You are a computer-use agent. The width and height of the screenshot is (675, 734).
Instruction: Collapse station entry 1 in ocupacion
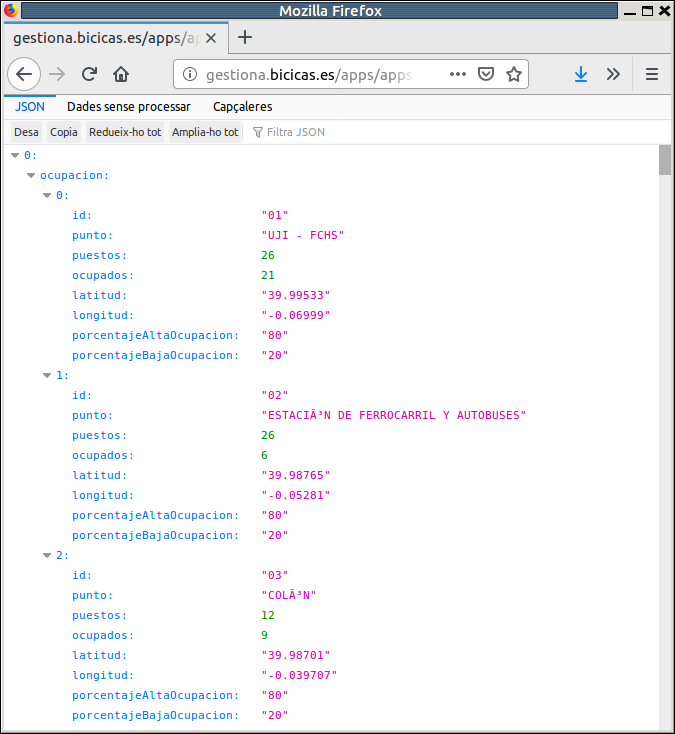47,375
